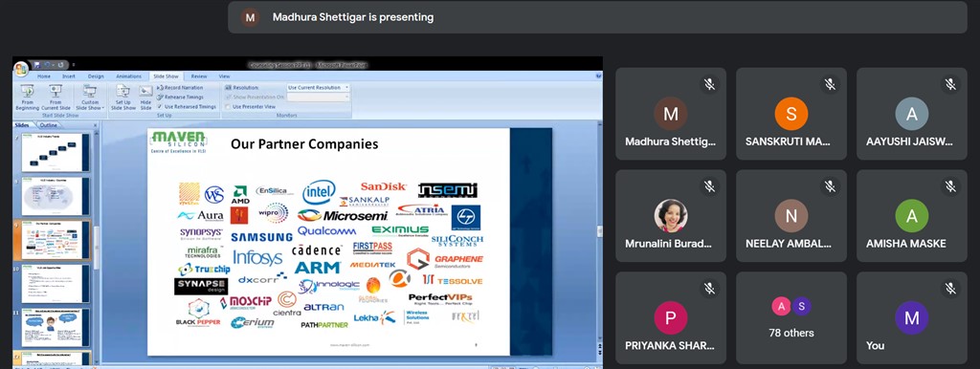Image resolution: width=980 pixels, height=369 pixels.
Task: Switch to the Outline pane tab
Action: click(49, 125)
